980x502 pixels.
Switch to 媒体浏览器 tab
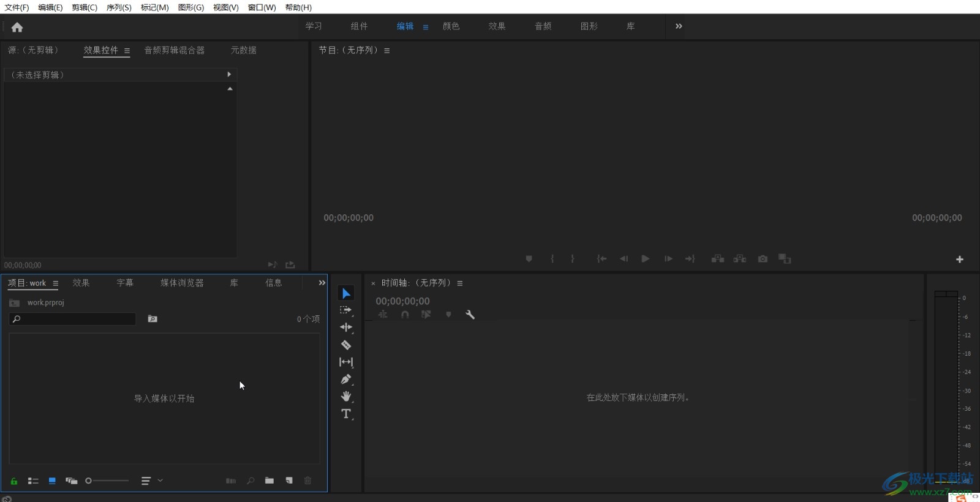click(x=182, y=283)
